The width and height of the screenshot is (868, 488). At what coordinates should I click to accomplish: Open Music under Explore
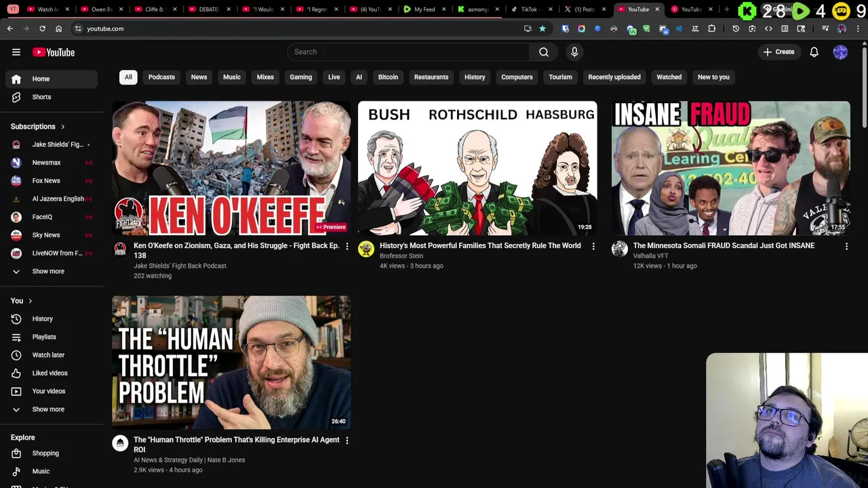click(x=52, y=471)
